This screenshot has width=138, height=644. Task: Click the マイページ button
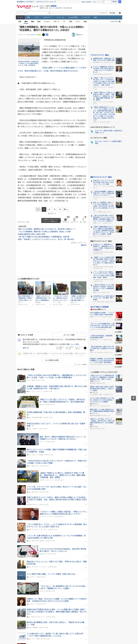pos(103,13)
